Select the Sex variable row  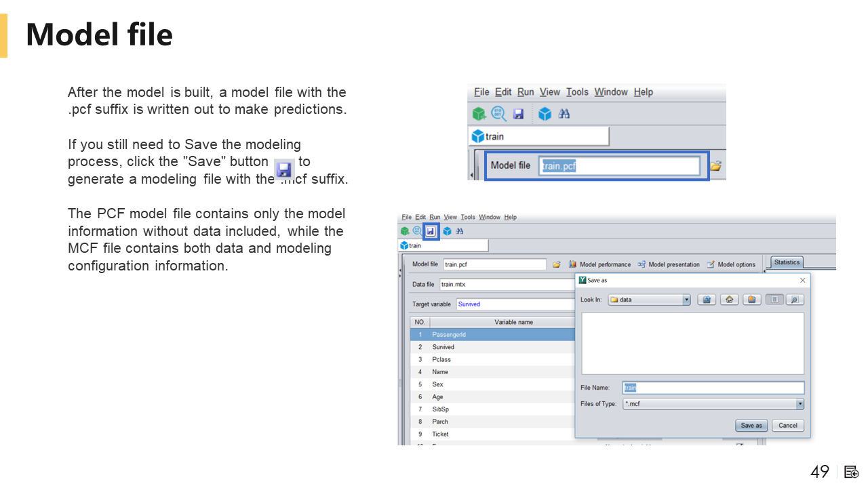(x=492, y=384)
